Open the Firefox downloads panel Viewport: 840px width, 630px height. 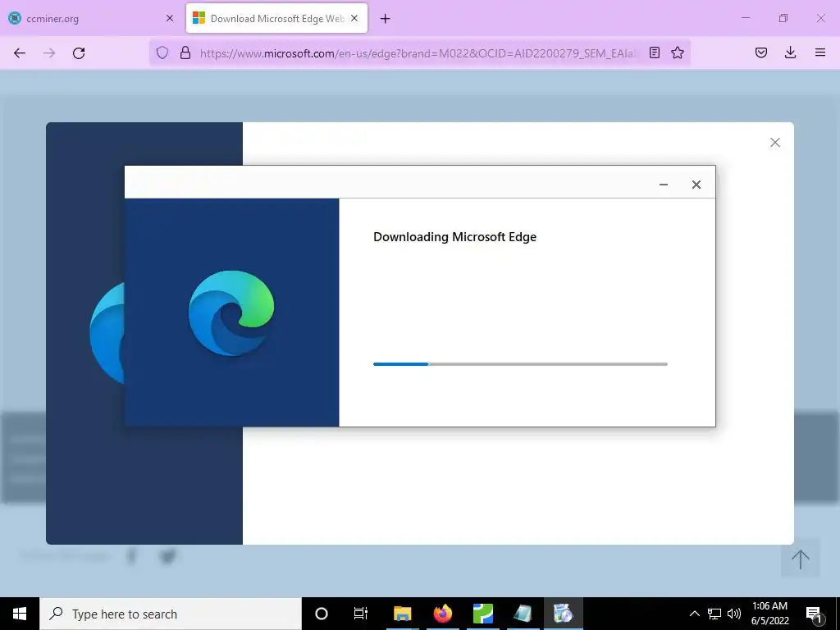coord(790,52)
